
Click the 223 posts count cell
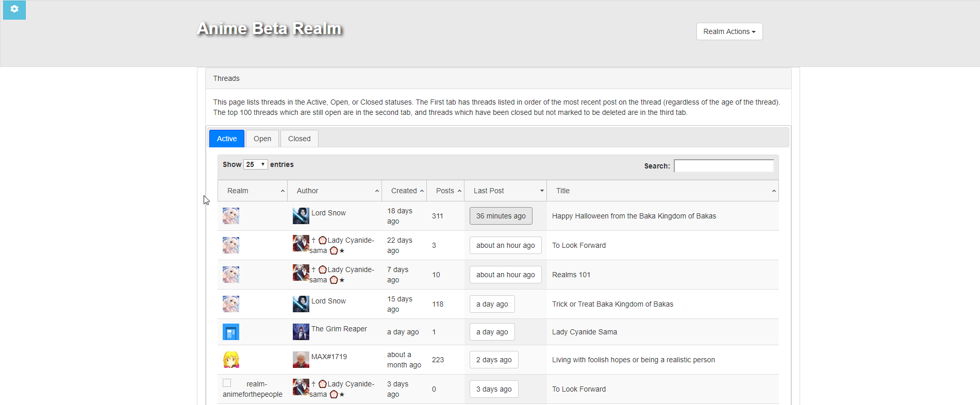click(445, 360)
